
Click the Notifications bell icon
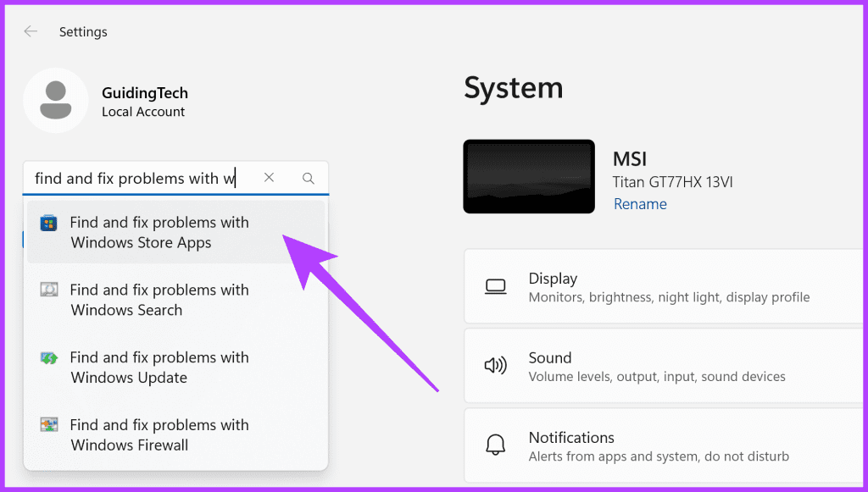(x=495, y=445)
